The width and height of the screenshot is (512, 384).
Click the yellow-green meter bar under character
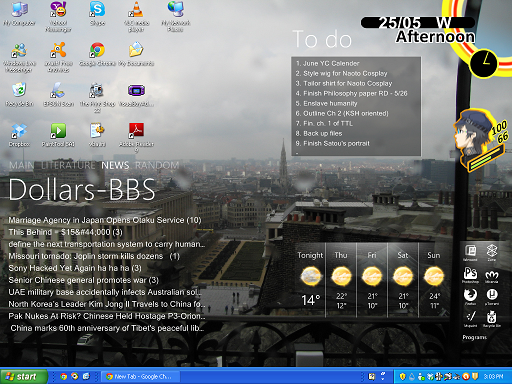tap(486, 158)
